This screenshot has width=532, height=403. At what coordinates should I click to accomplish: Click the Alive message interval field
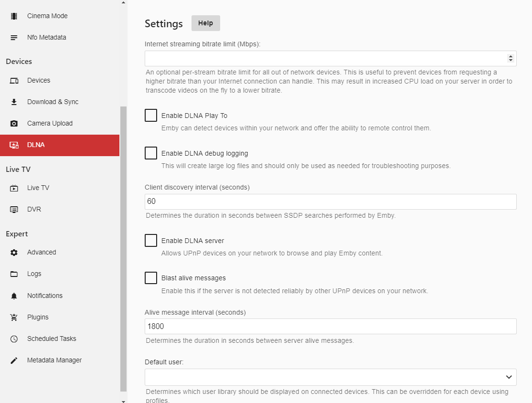tap(330, 326)
